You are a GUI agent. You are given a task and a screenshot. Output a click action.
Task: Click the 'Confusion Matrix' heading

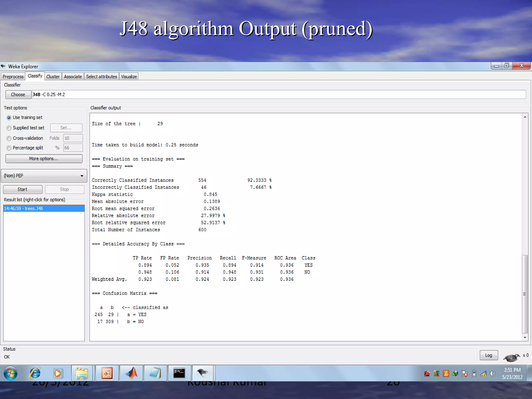(124, 293)
